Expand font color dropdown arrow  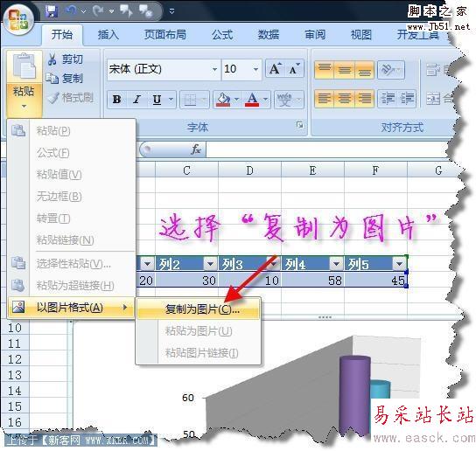tap(266, 99)
